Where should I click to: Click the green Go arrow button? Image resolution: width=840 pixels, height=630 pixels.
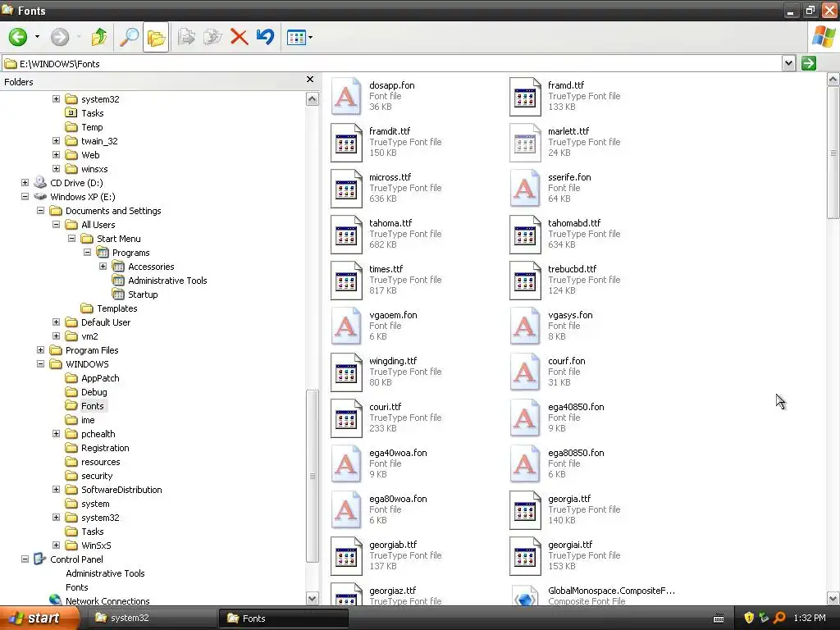click(808, 63)
